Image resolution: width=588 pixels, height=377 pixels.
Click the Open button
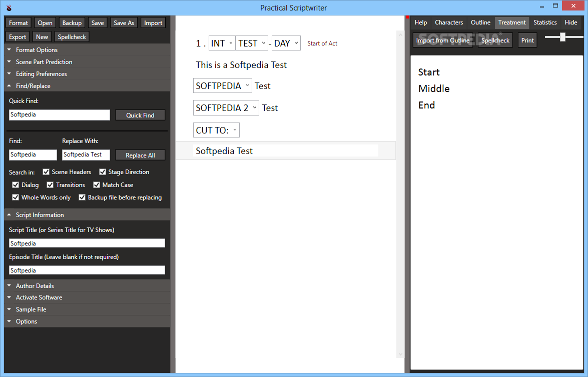(45, 23)
